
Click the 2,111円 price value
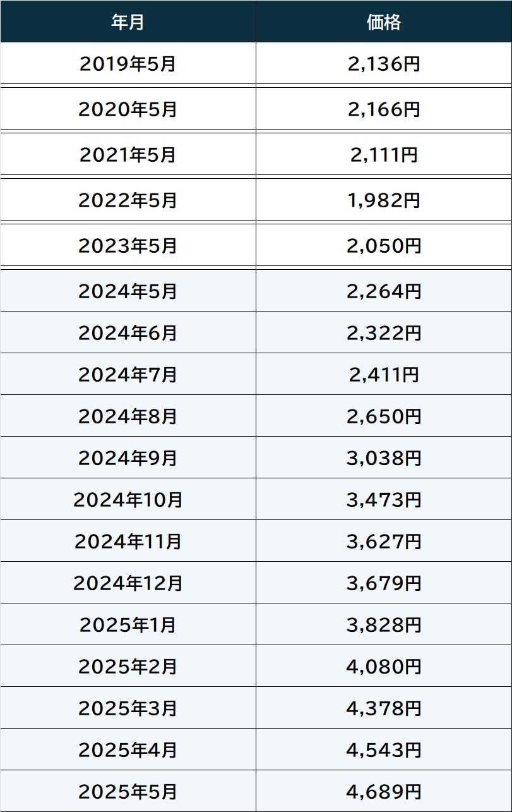tap(384, 155)
